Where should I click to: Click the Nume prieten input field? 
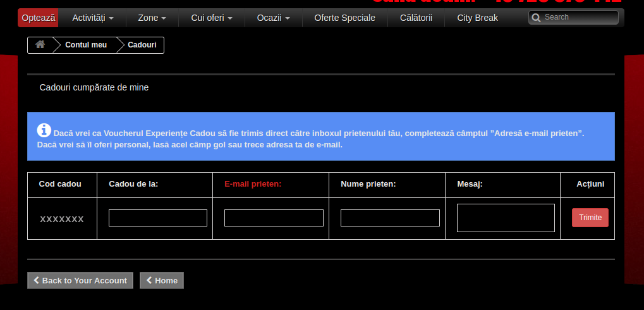[x=390, y=218]
